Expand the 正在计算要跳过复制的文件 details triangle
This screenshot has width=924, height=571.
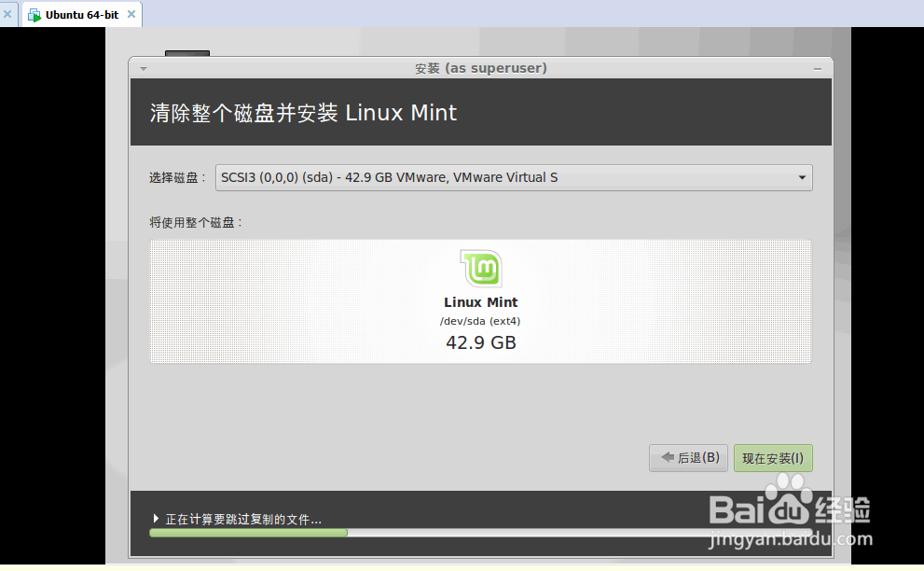(156, 519)
